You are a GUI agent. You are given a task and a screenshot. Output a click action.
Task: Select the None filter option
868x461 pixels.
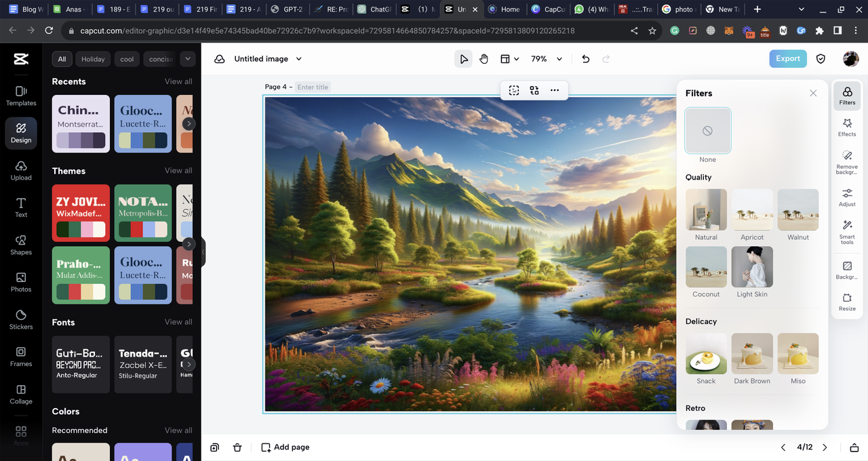click(x=707, y=131)
